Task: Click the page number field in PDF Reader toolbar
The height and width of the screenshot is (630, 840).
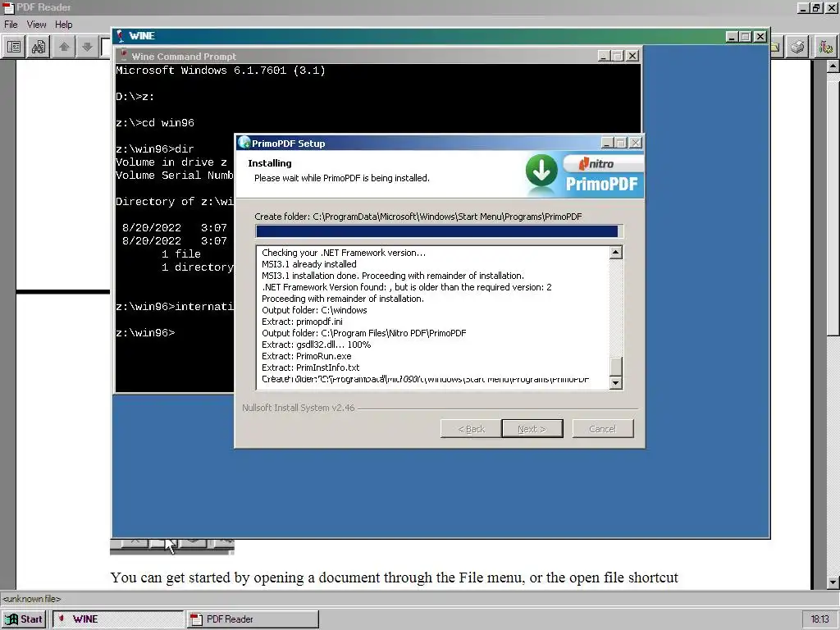Action: click(106, 47)
